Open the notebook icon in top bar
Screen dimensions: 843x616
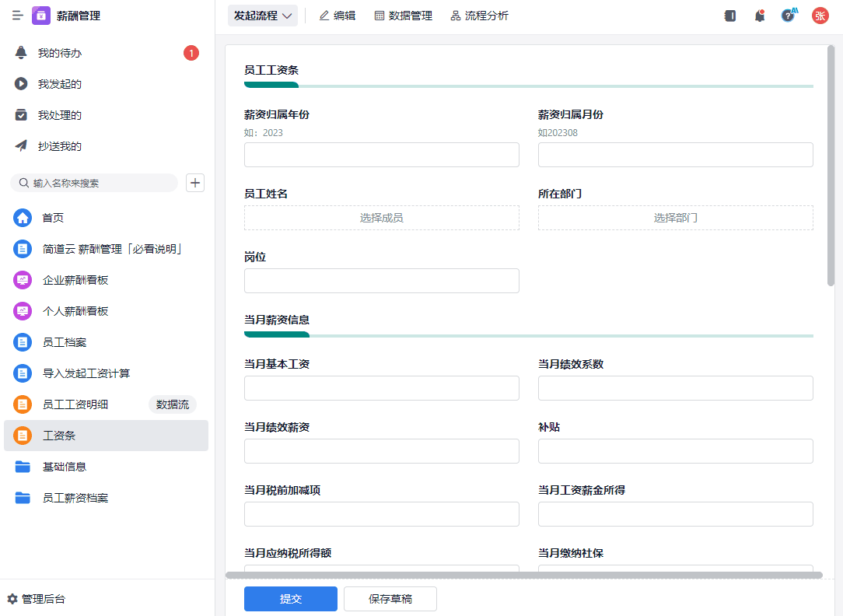coord(729,16)
